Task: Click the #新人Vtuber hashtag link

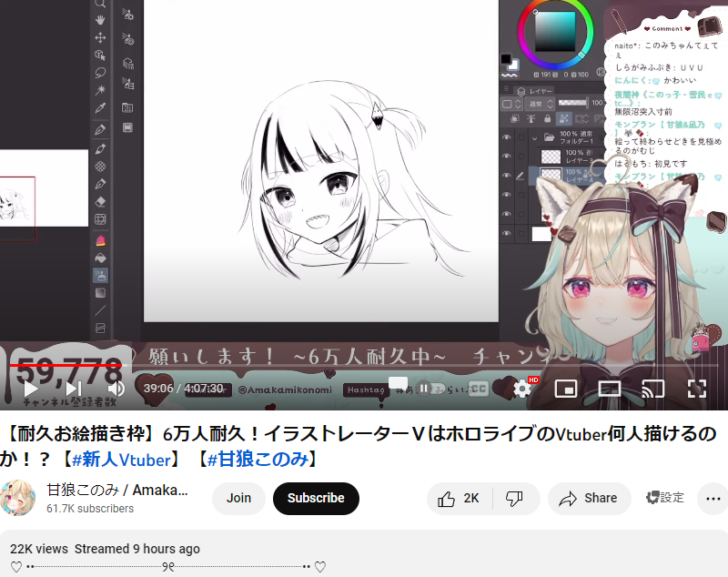Action: coord(122,460)
